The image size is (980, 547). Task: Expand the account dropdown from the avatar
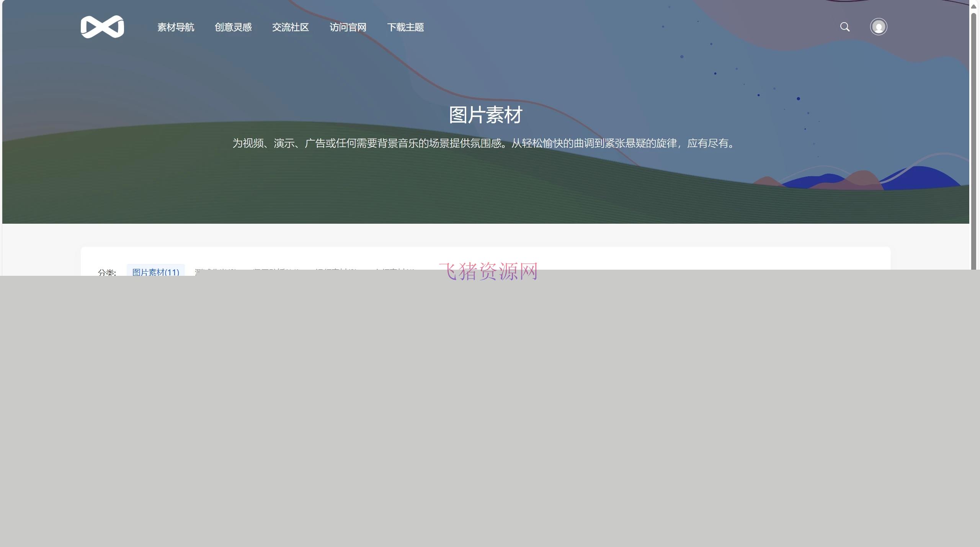879,27
